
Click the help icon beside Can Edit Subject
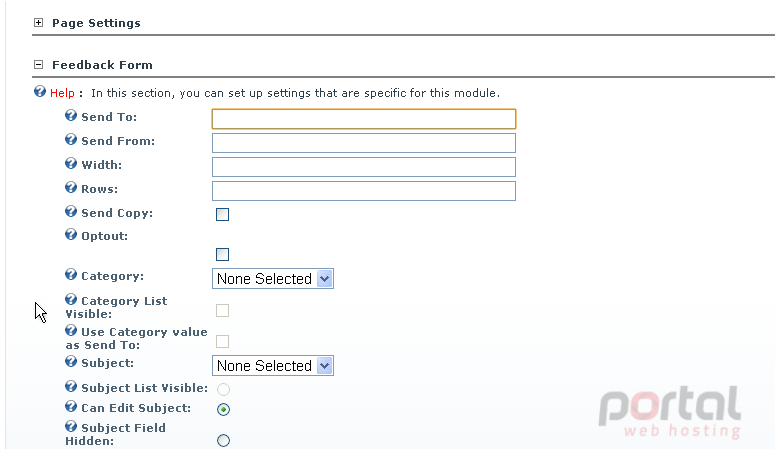pos(71,406)
